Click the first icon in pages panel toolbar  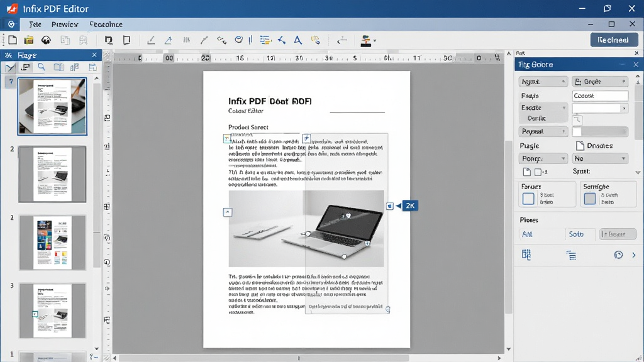point(10,67)
